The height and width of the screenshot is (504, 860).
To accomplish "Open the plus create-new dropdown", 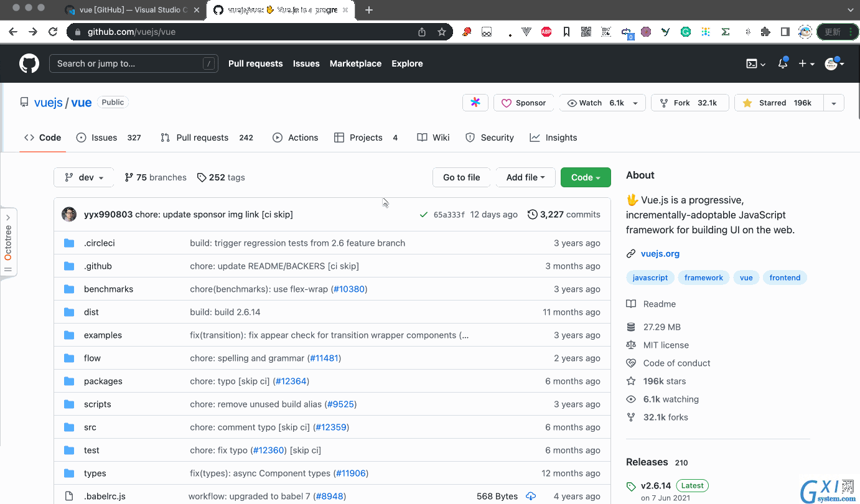I will tap(806, 63).
